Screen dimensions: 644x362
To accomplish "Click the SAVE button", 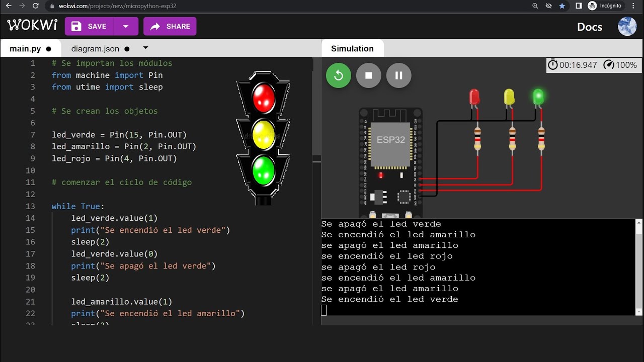I will click(89, 26).
